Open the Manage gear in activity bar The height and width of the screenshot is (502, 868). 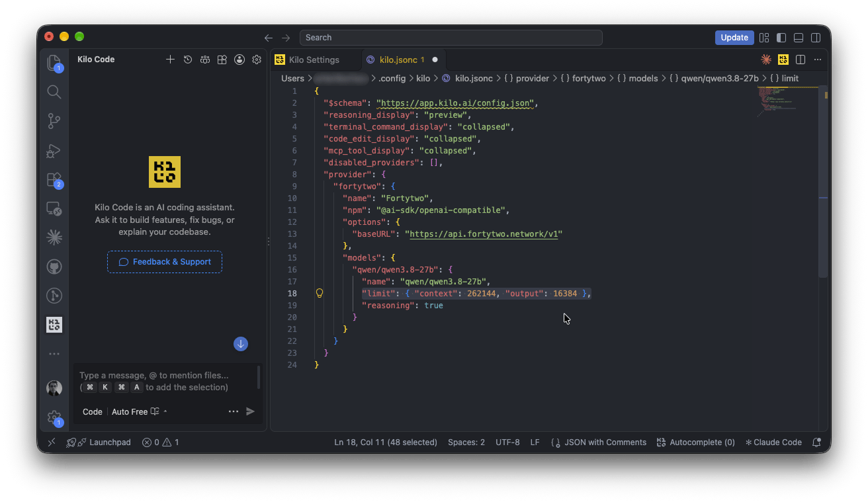(54, 417)
